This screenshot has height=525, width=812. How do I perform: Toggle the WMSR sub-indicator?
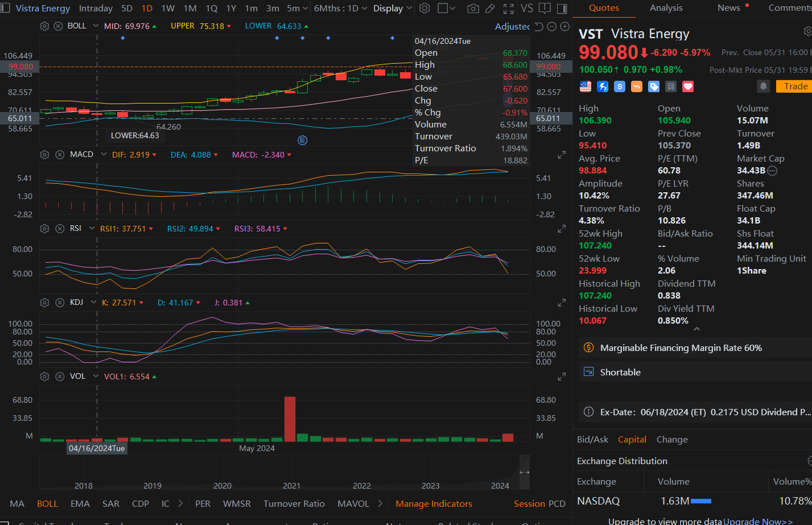coord(237,504)
